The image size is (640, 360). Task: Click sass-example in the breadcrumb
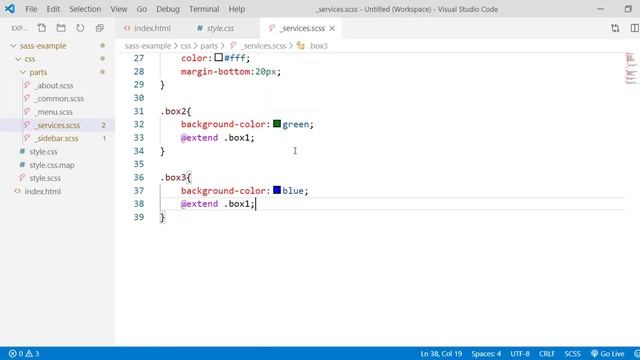(148, 46)
